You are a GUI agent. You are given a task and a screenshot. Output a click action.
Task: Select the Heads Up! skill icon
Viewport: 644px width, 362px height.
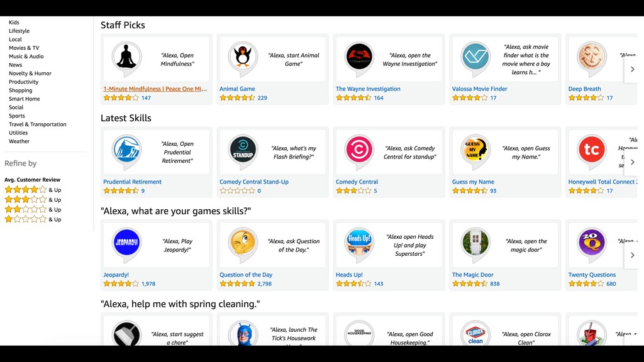[359, 244]
